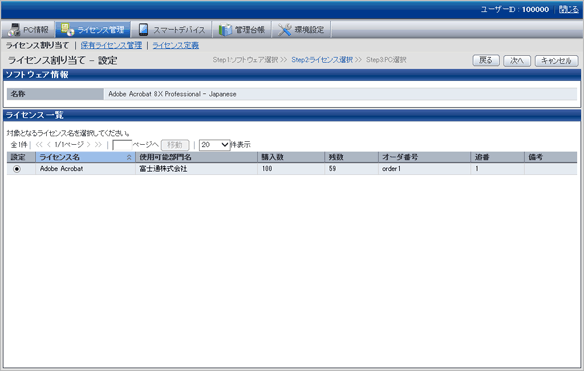
Task: Select the Adobe Acrobat license radio button
Action: (x=17, y=169)
